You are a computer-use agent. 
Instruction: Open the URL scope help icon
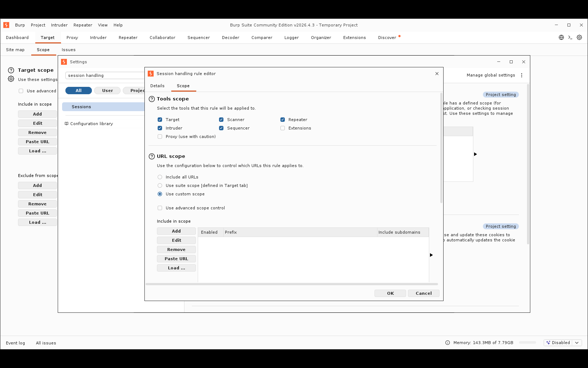(152, 156)
